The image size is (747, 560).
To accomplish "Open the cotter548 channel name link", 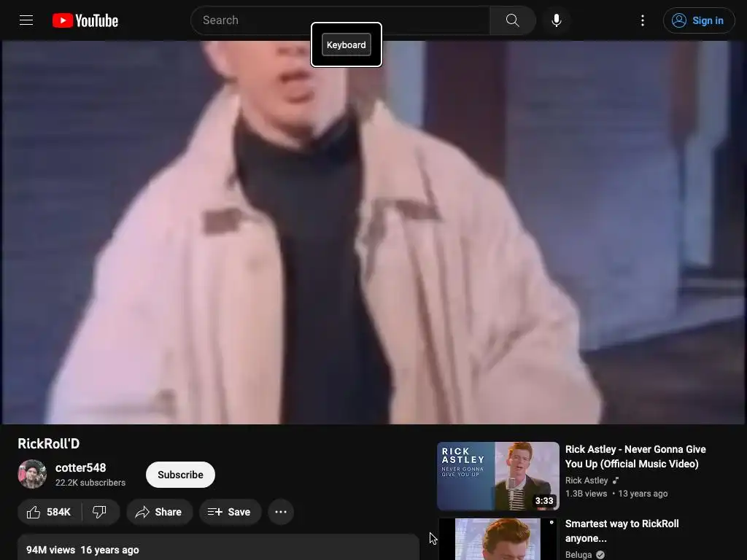I will pos(80,467).
